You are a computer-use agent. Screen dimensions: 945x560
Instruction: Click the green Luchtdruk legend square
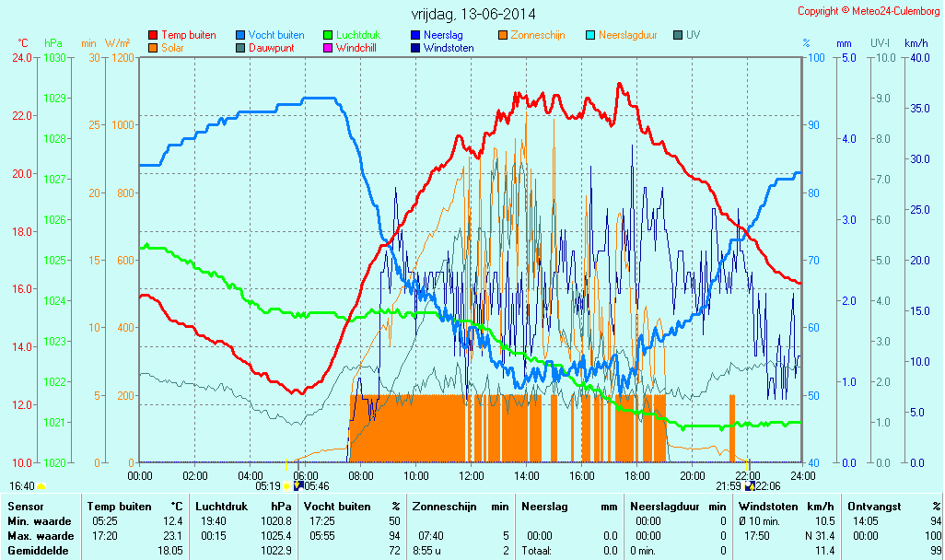click(328, 35)
